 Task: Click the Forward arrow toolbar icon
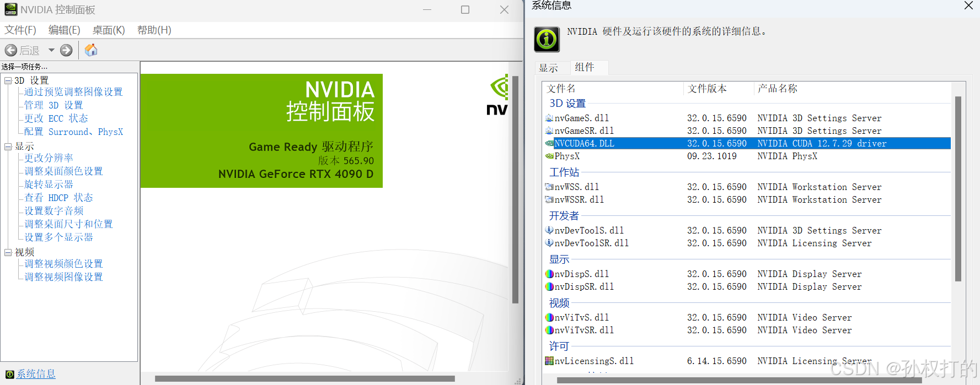tap(66, 51)
